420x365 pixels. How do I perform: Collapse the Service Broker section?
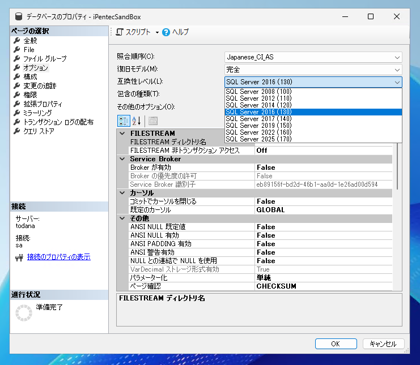tap(122, 159)
